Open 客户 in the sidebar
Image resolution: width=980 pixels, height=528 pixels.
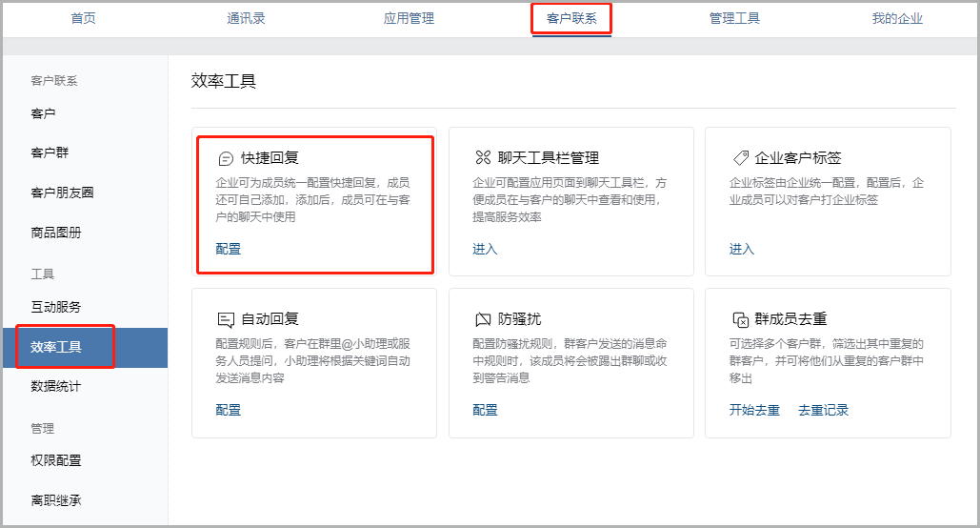click(x=43, y=113)
